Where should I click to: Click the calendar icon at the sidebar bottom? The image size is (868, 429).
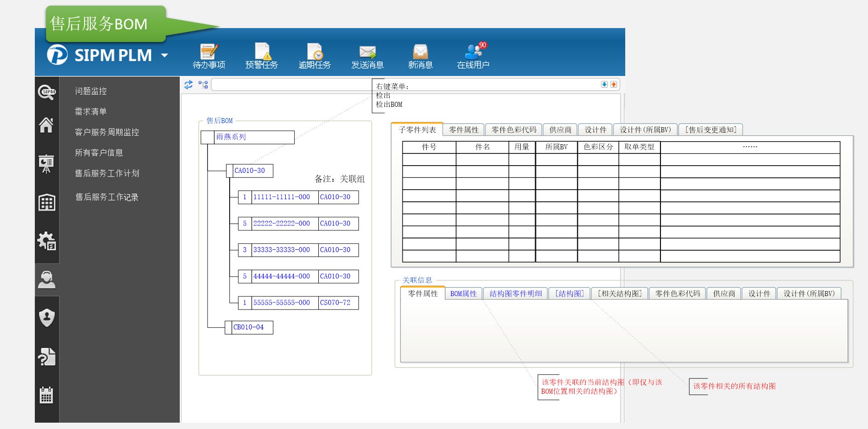coord(47,395)
